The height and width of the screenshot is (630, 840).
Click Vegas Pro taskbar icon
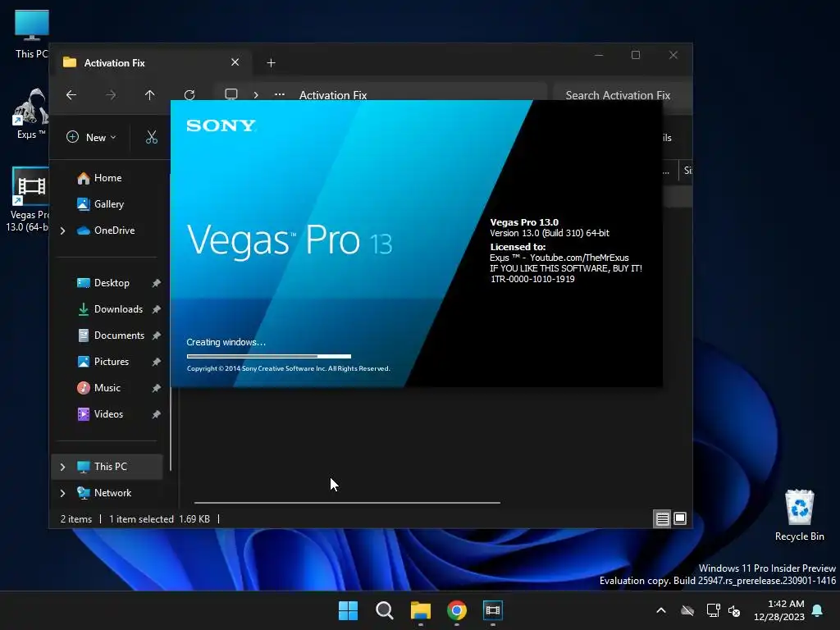pyautogui.click(x=493, y=610)
